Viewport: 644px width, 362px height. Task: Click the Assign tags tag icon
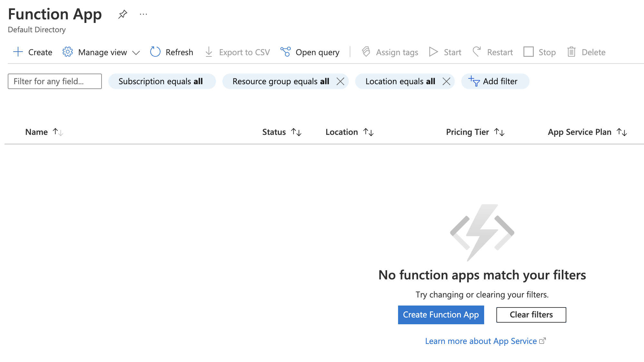366,52
